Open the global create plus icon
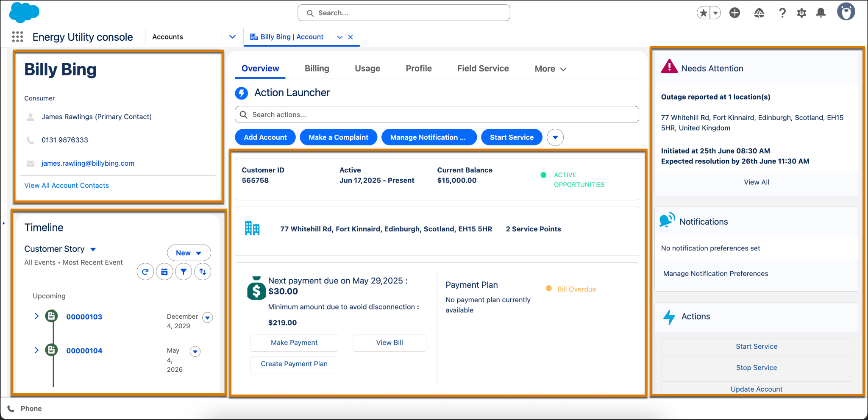The width and height of the screenshot is (868, 420). pyautogui.click(x=734, y=13)
